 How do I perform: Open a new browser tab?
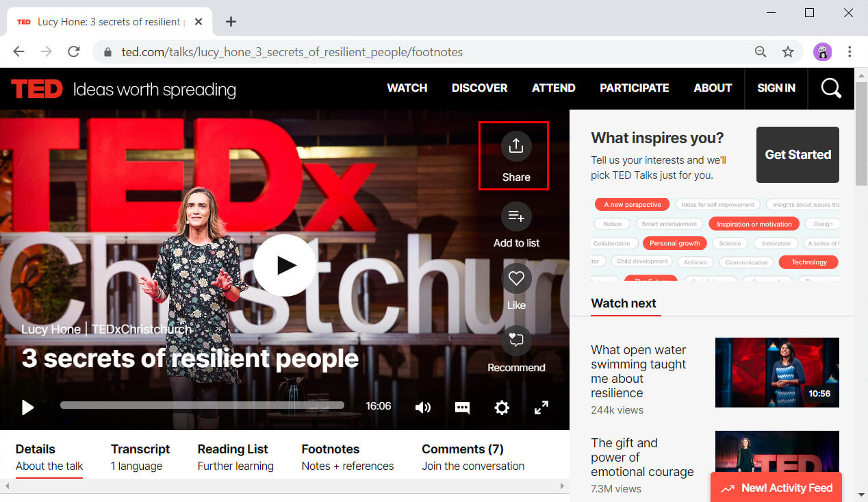pyautogui.click(x=231, y=21)
